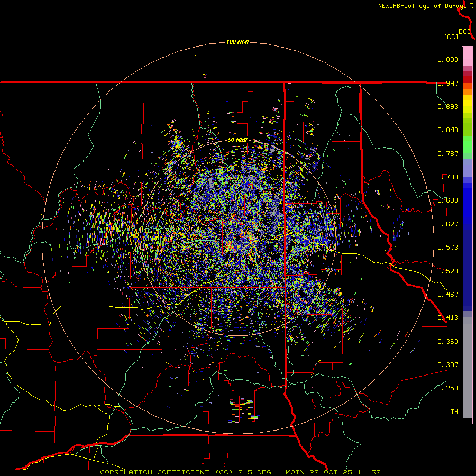Click the 0.467 scale value
The image size is (476, 476).
[448, 295]
